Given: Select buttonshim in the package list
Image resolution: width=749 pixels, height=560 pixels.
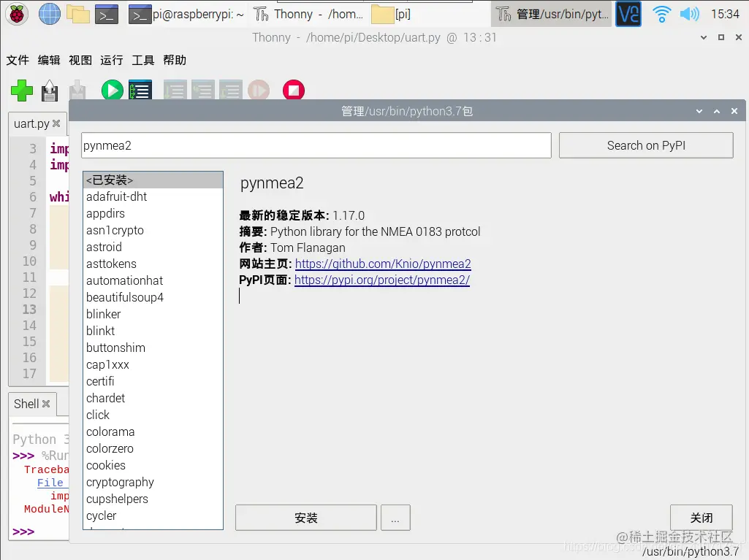Looking at the screenshot, I should 153,348.
